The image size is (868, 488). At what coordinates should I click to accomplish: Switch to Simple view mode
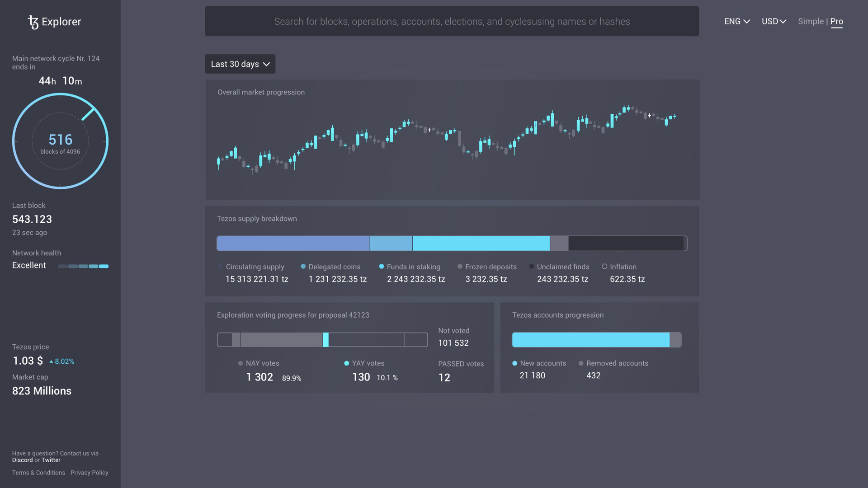(811, 21)
